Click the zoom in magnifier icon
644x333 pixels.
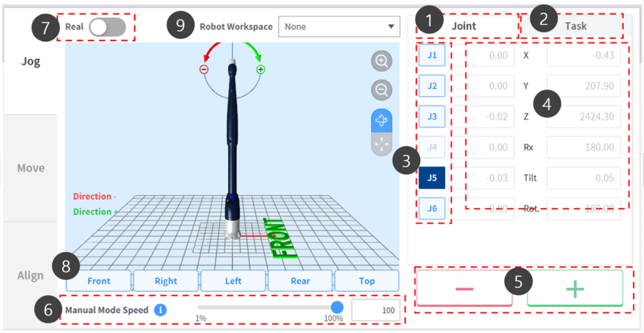381,61
